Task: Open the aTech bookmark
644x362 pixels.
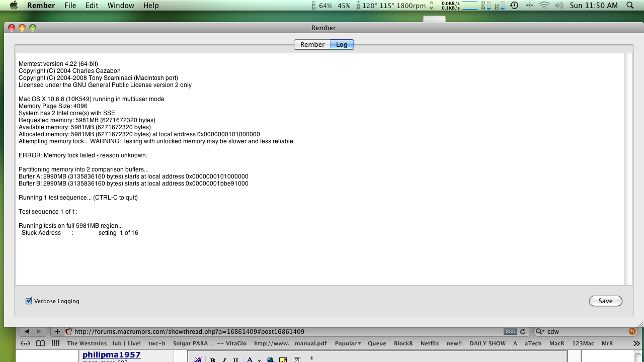Action: coord(533,343)
